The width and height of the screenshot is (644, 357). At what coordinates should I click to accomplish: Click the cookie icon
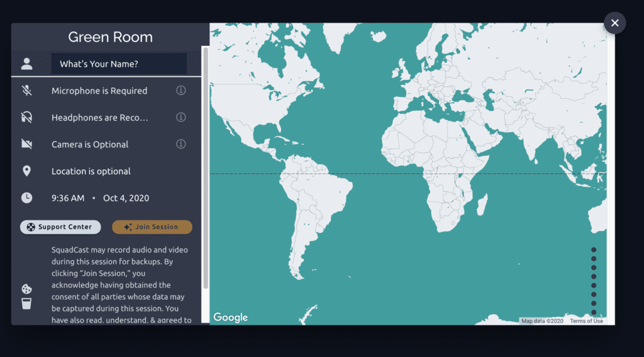pos(26,289)
